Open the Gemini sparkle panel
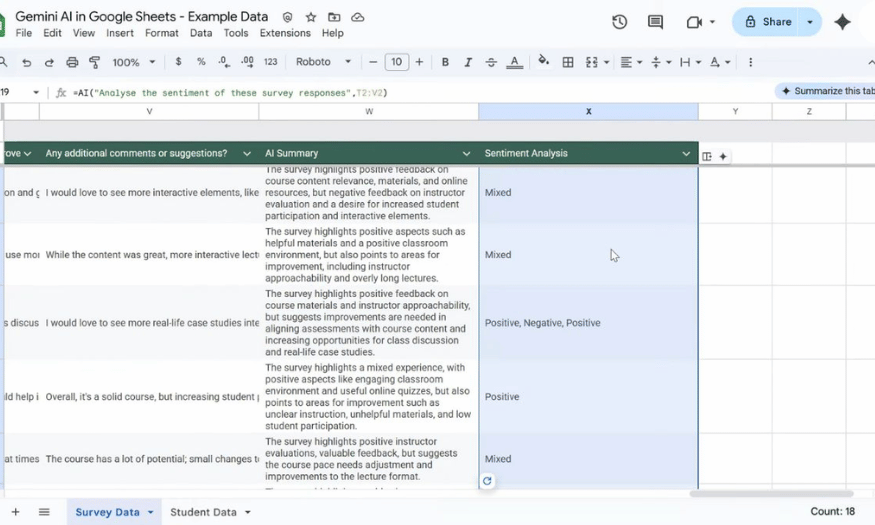This screenshot has width=875, height=525. pyautogui.click(x=842, y=22)
